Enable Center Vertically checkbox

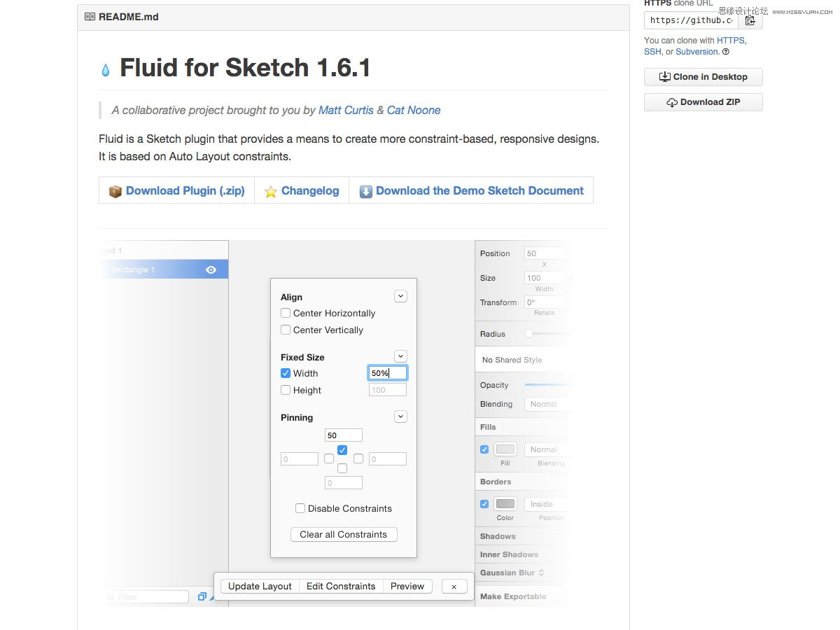click(286, 330)
